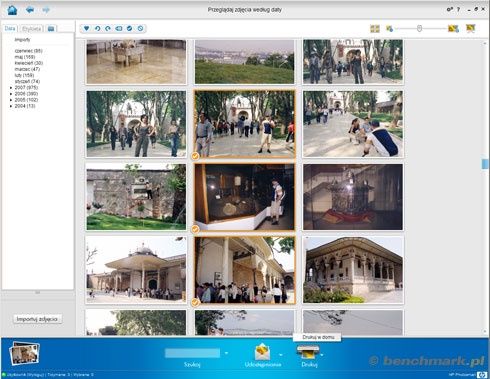Uncheck the museum display case photo checkmark
490x379 pixels.
click(x=195, y=229)
